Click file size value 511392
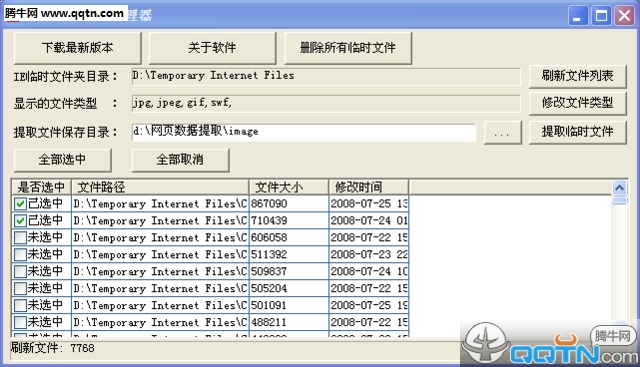The height and width of the screenshot is (367, 640). pyautogui.click(x=269, y=255)
